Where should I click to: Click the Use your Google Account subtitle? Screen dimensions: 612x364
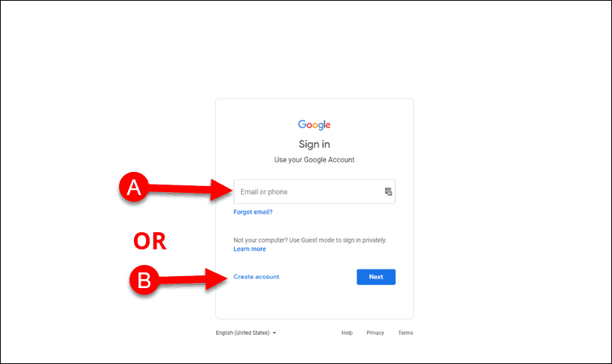[314, 159]
